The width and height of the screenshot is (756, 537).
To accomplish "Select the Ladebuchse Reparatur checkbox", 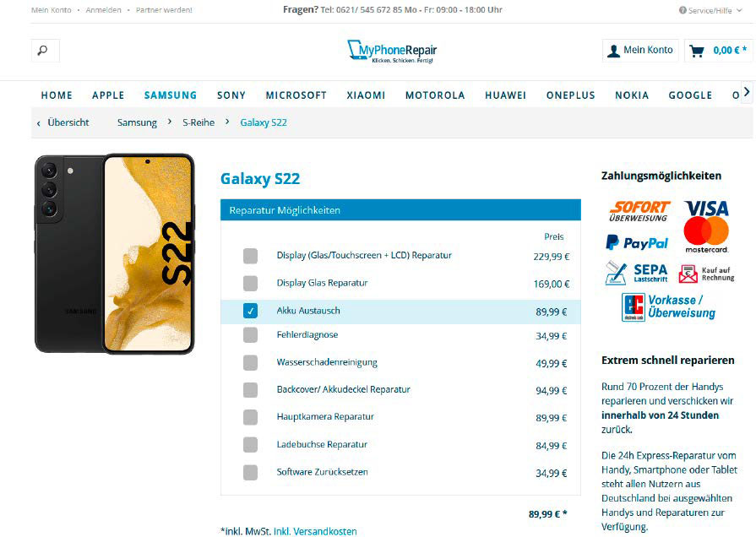I will [x=250, y=444].
